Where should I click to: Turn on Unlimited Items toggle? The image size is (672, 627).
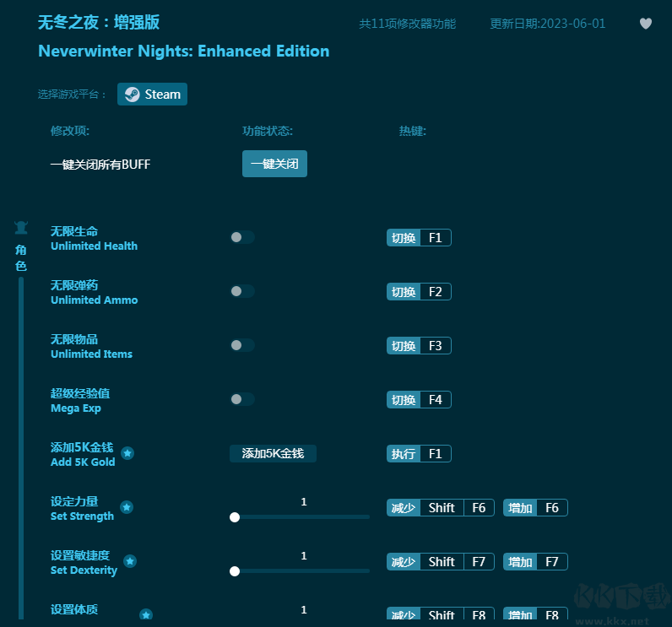click(242, 345)
